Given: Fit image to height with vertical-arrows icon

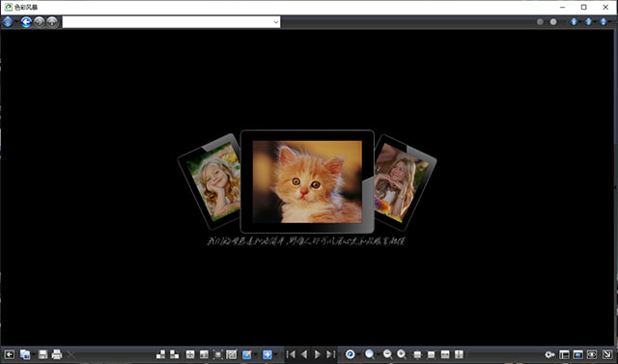Looking at the screenshot, I should pos(459,355).
